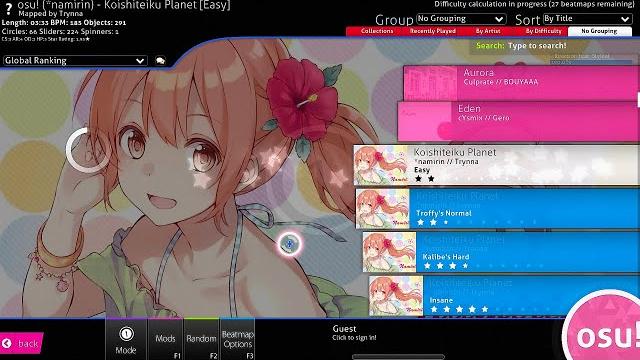Viewport: 640px width, 360px height.
Task: Click 'Difficulty calculation in progress' status text
Action: pyautogui.click(x=534, y=4)
